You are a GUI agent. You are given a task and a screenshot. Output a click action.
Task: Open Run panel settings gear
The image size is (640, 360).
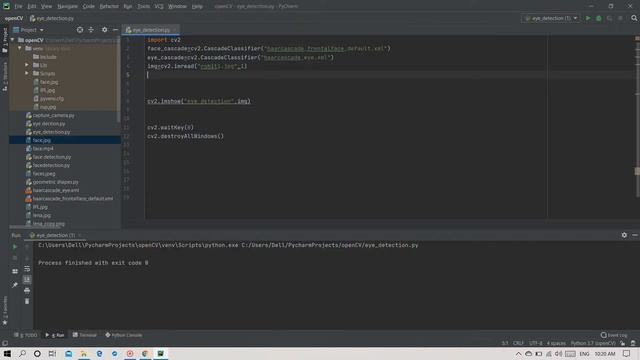tap(624, 235)
